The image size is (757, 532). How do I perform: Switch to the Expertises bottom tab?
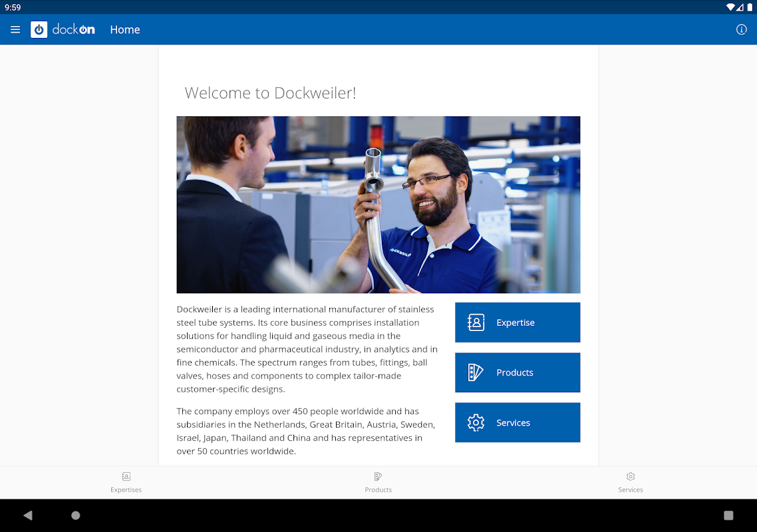click(x=126, y=482)
